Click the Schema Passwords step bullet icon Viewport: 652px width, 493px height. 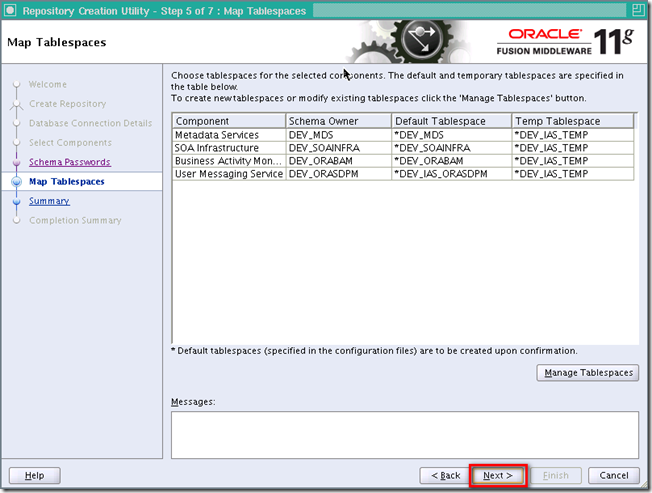pyautogui.click(x=17, y=162)
